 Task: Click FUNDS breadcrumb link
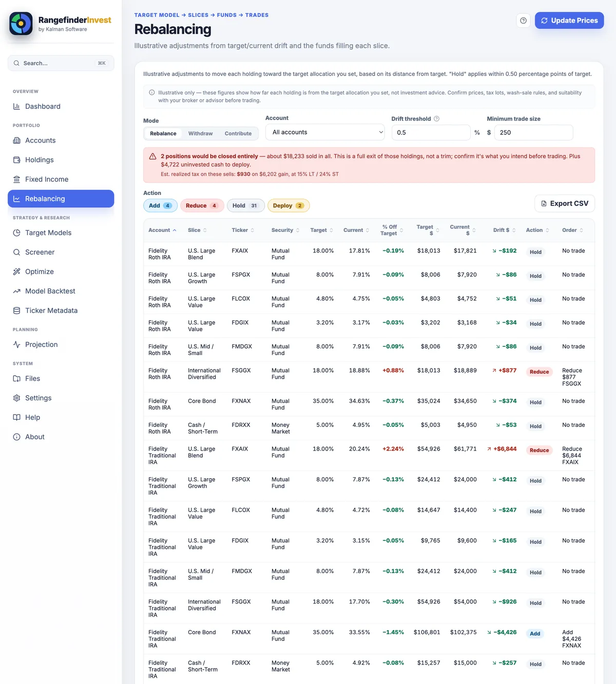[227, 15]
